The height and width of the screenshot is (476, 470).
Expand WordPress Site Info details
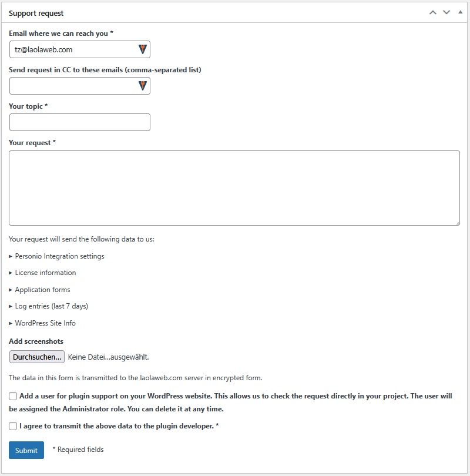(x=45, y=323)
